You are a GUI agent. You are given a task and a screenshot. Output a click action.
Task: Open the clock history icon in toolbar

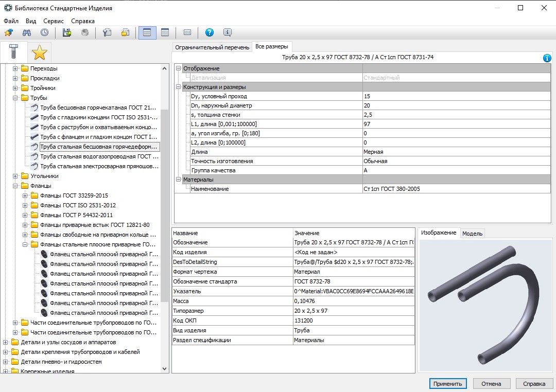coord(45,32)
